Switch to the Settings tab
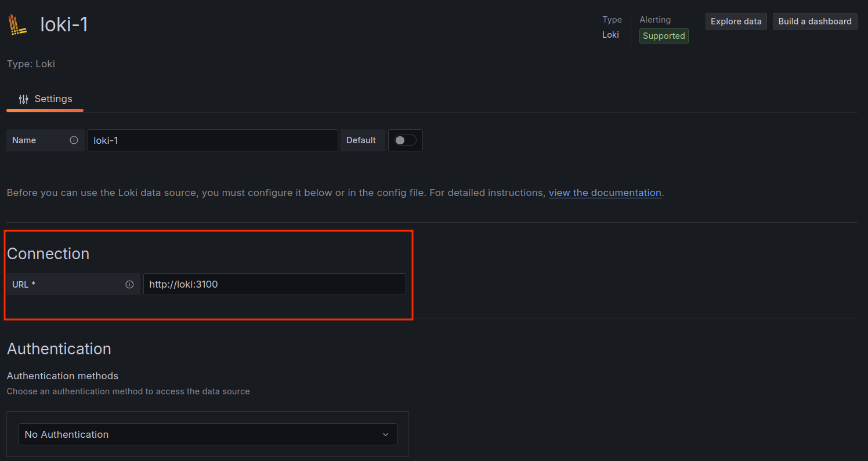The width and height of the screenshot is (868, 461). [45, 99]
